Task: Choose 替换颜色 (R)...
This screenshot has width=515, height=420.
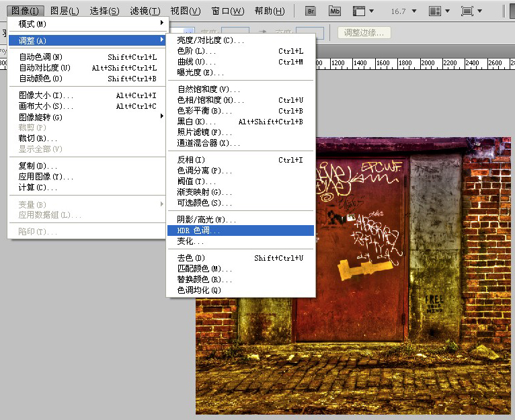Action: pos(241,279)
